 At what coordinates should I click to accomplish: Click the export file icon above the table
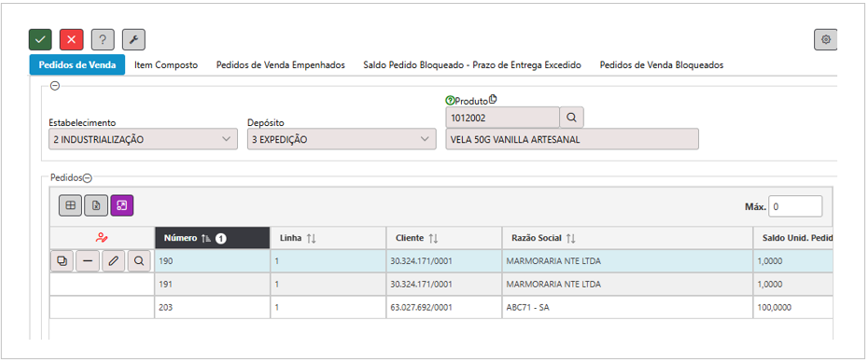click(x=96, y=206)
